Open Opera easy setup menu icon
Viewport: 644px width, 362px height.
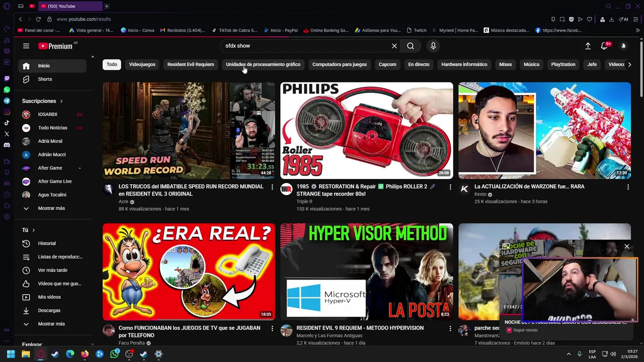click(x=636, y=19)
